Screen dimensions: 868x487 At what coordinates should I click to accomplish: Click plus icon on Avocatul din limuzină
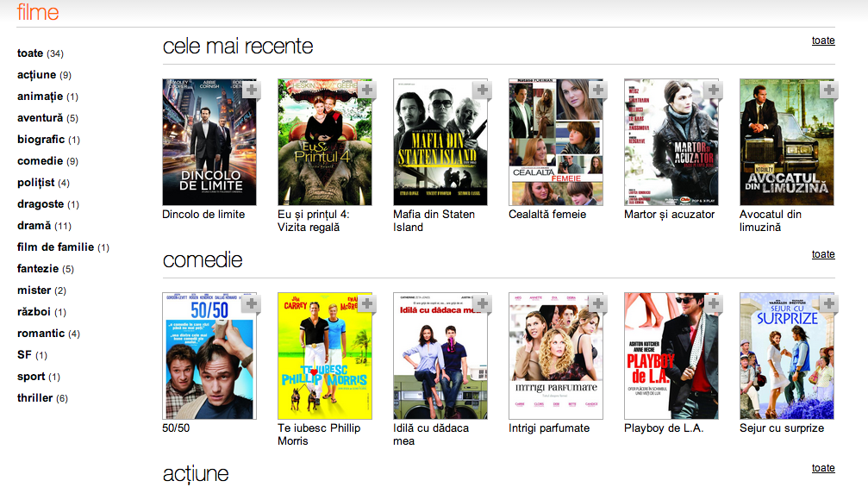click(x=828, y=90)
